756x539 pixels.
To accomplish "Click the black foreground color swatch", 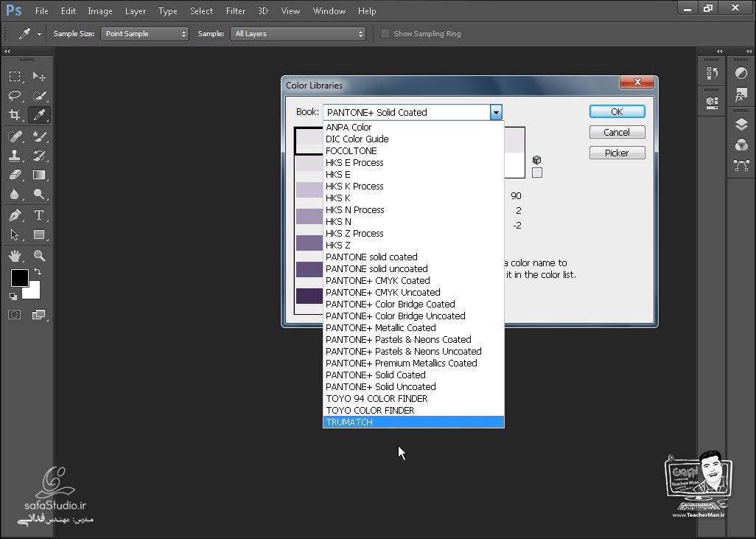I will 19,277.
